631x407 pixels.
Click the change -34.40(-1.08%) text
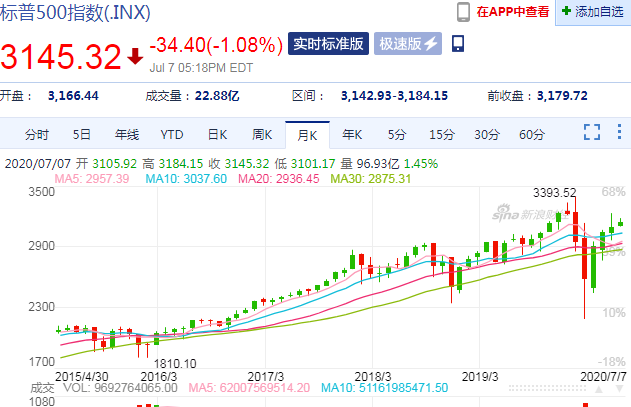[216, 45]
